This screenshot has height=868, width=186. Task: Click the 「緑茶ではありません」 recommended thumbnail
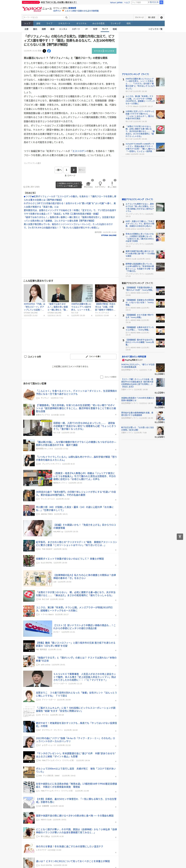pyautogui.click(x=58, y=293)
